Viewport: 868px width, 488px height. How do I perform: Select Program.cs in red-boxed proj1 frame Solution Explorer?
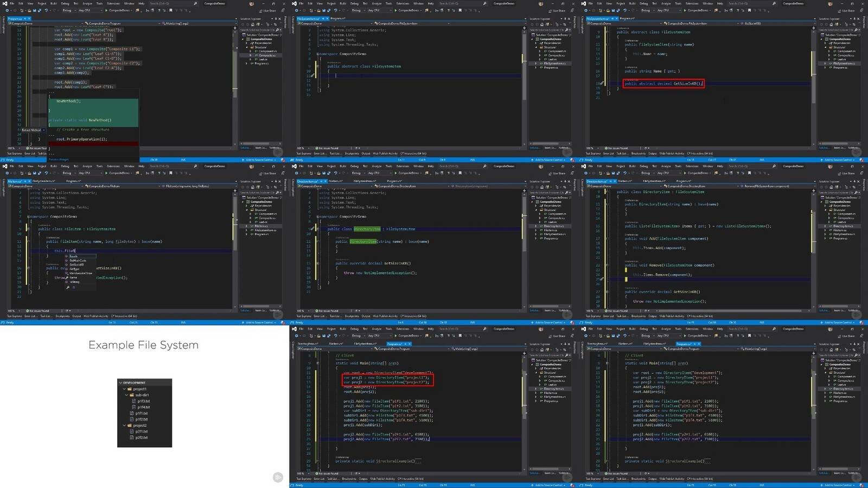(x=551, y=401)
